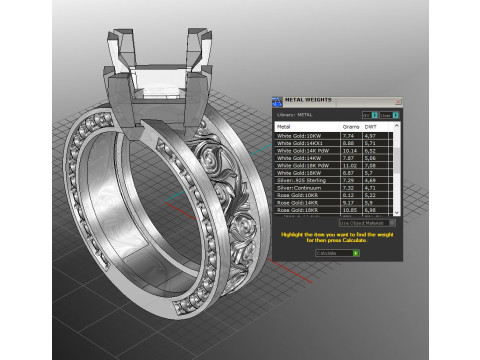Click the green Calculate play arrow
Image resolution: width=480 pixels, height=360 pixels.
click(356, 253)
